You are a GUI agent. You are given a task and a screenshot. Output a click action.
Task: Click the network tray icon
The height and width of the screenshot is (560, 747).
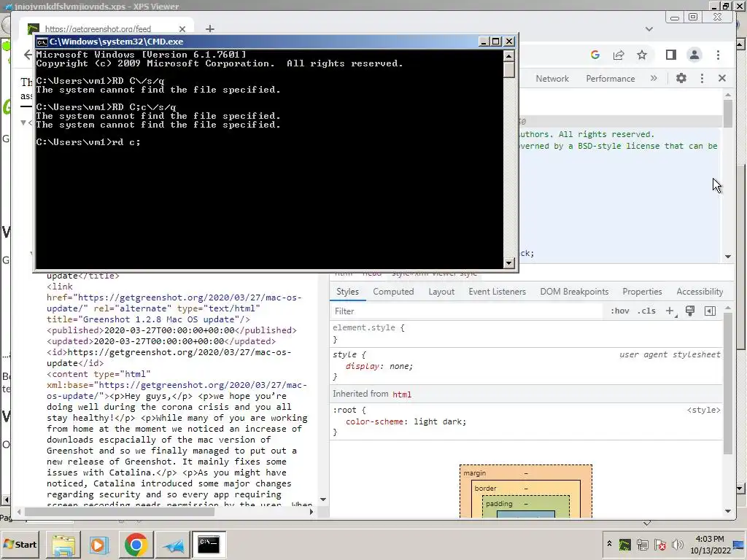click(642, 544)
